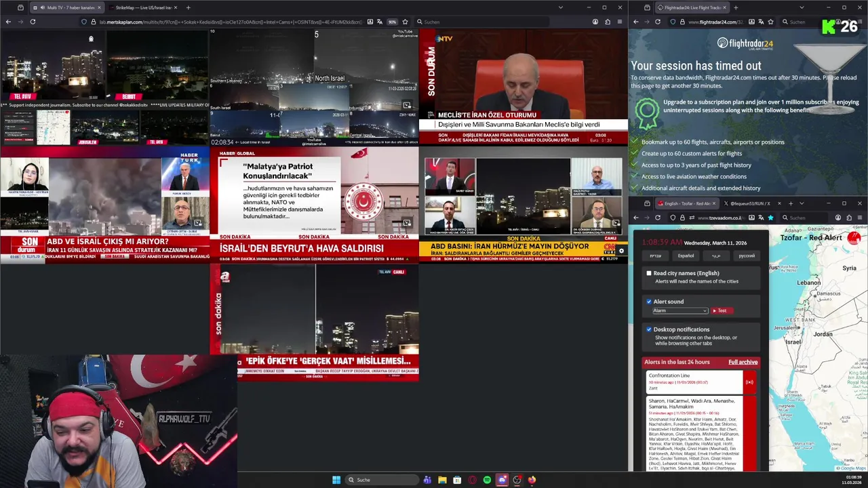Open new tab in Flightradar24 window
The height and width of the screenshot is (488, 868).
pyautogui.click(x=736, y=7)
